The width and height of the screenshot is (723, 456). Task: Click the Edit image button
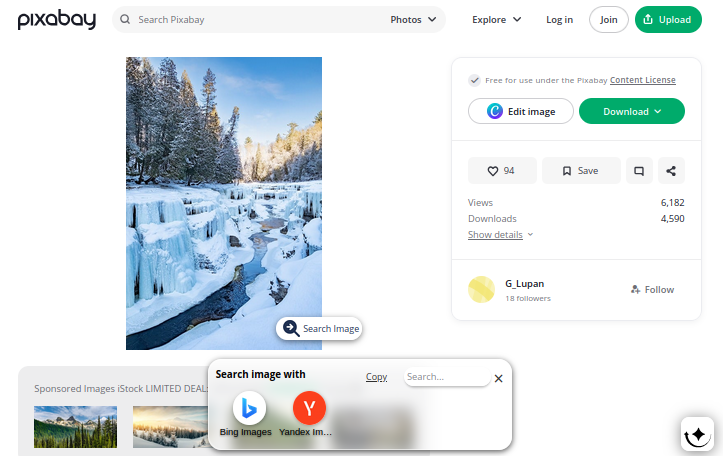click(521, 111)
